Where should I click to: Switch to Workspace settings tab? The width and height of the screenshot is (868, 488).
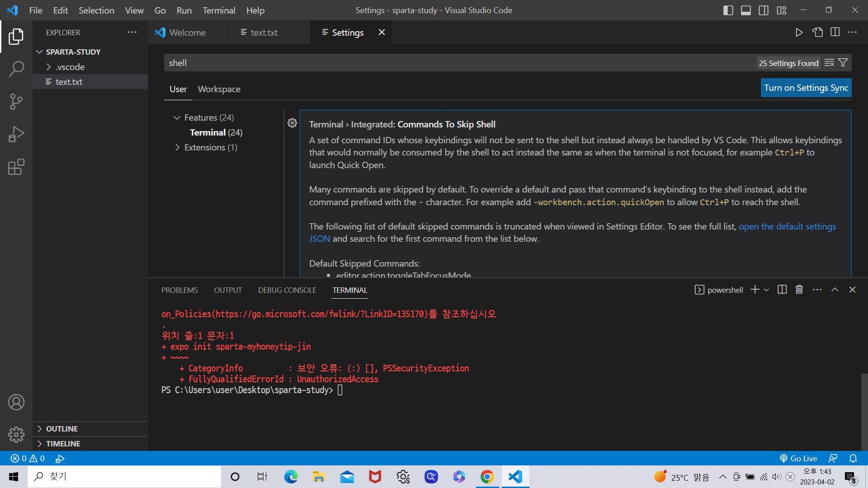click(x=219, y=89)
